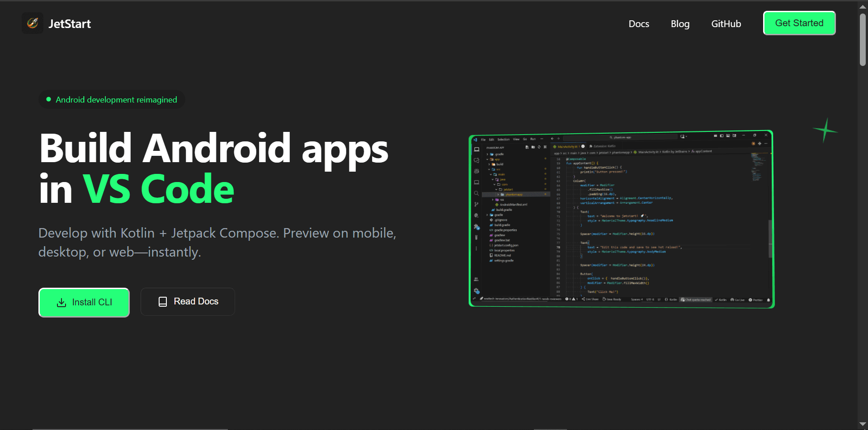The image size is (868, 430).
Task: Click the scroll down arrow of the page
Action: click(863, 424)
